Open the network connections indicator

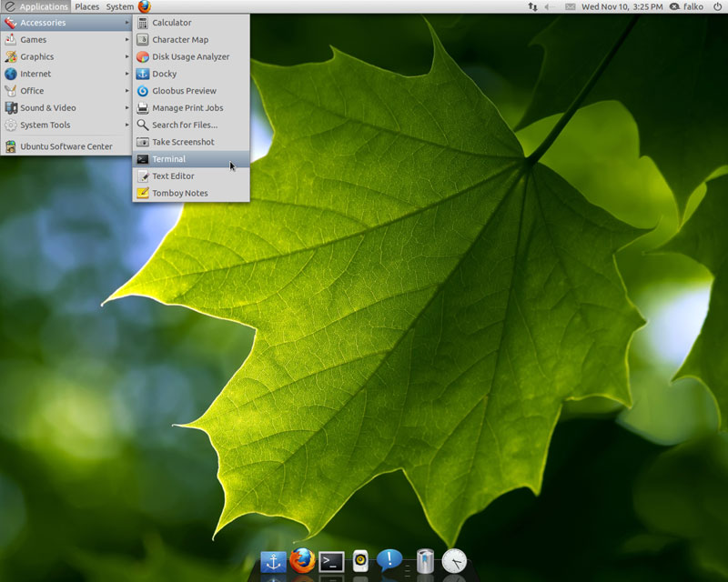click(x=532, y=6)
